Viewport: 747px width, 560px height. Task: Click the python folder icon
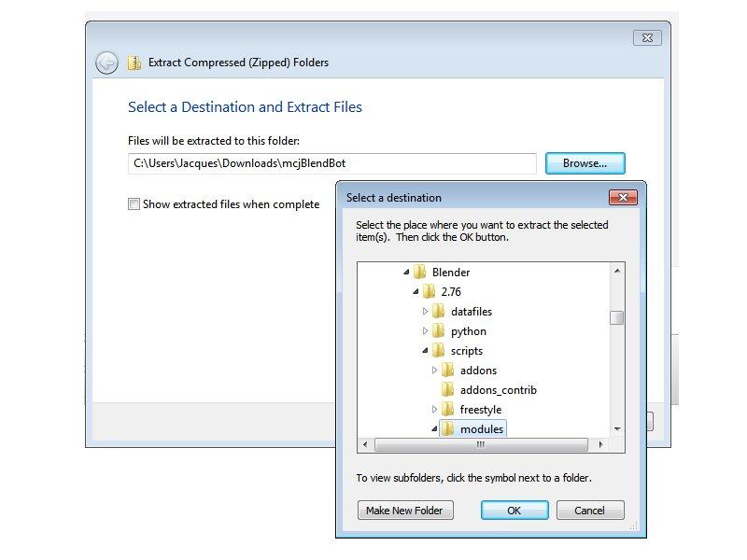click(439, 331)
